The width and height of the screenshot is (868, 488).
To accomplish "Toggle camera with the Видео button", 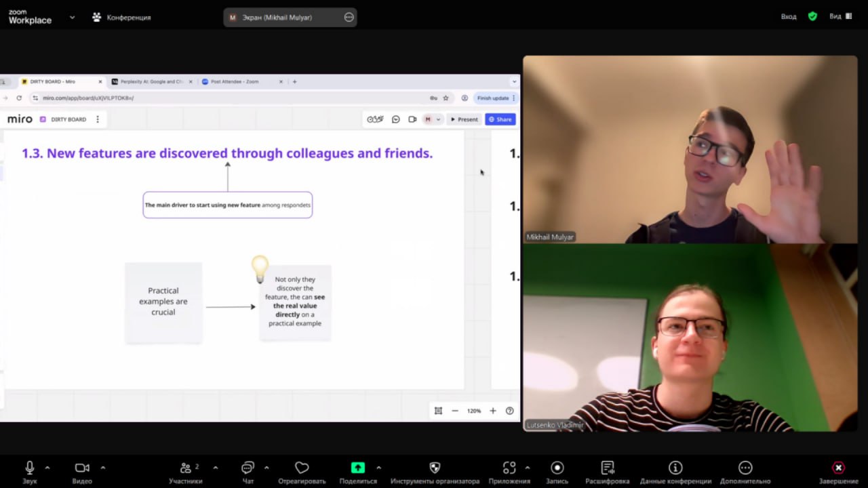I will tap(82, 468).
